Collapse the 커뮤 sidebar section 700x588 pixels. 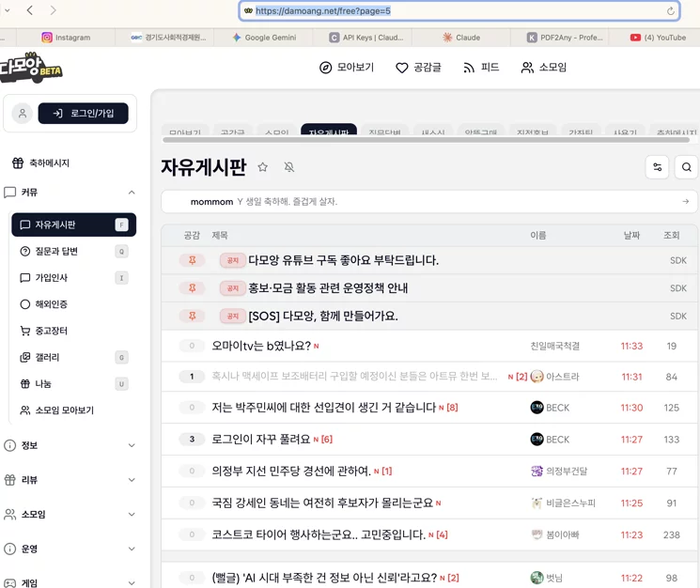[132, 193]
